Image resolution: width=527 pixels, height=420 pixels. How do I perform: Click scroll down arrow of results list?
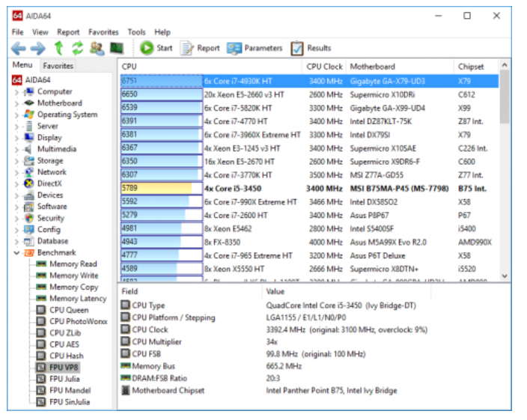pos(505,276)
